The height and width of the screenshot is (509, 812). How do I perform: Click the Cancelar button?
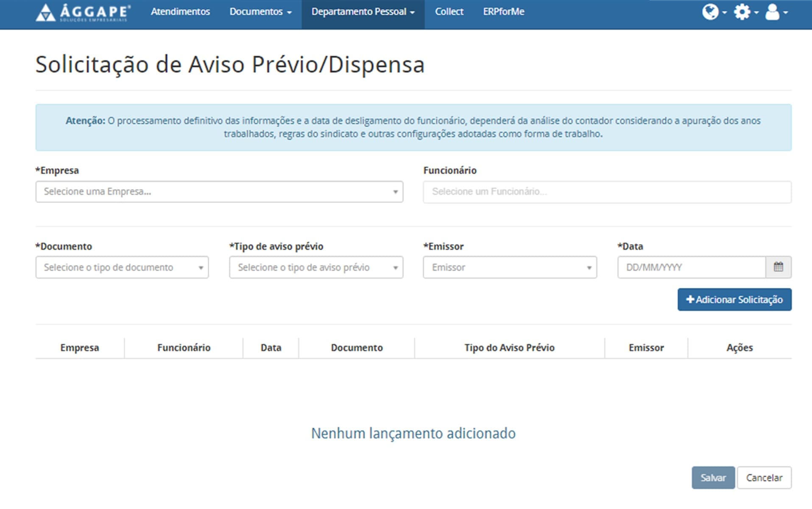pyautogui.click(x=764, y=478)
